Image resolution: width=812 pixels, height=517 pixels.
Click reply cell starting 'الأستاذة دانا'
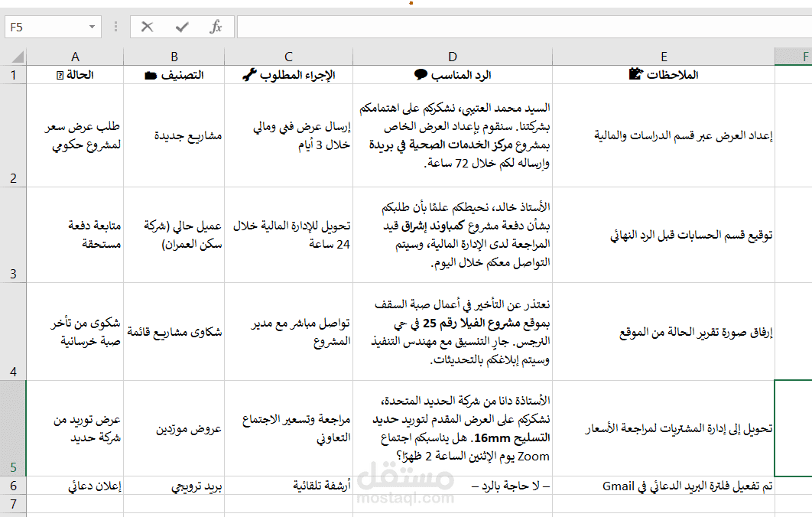point(453,428)
